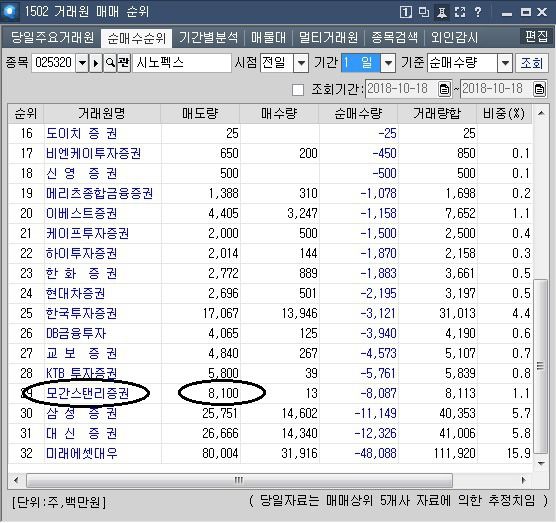
Task: Open the 매물대 tab
Action: click(x=268, y=38)
